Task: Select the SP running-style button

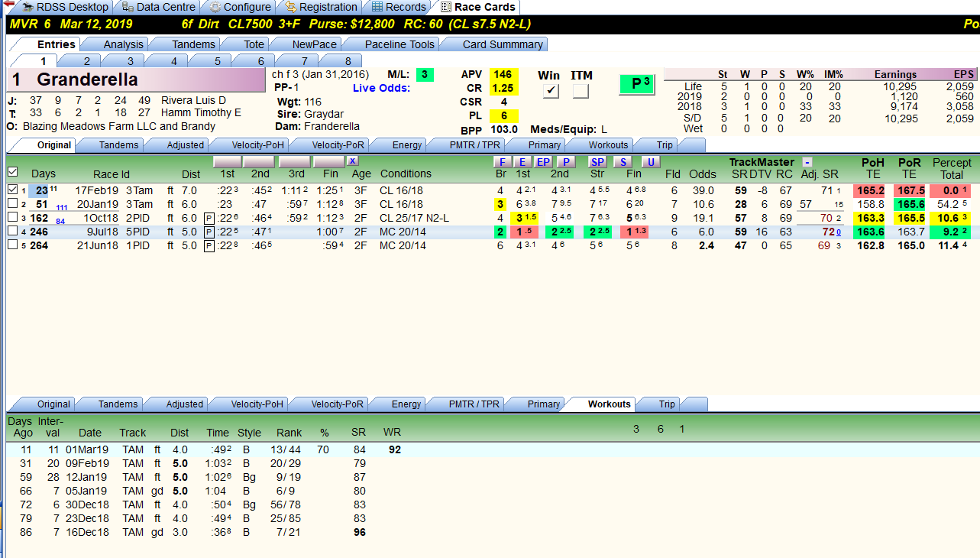Action: [x=597, y=162]
